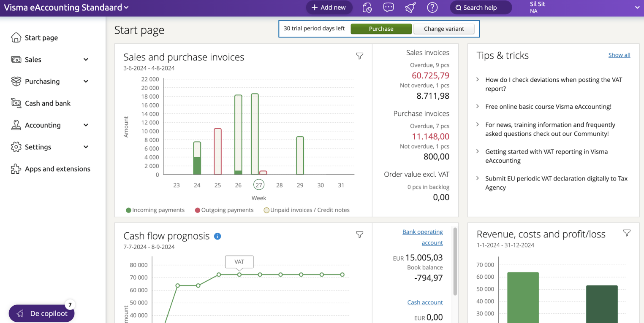Filter the Sales and purchase invoices chart
This screenshot has width=644, height=323.
[359, 56]
